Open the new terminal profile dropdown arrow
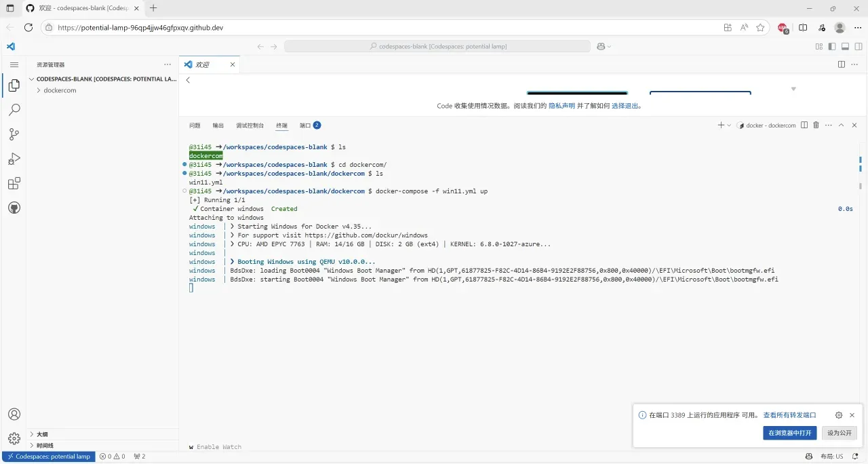The width and height of the screenshot is (868, 464). coord(729,125)
